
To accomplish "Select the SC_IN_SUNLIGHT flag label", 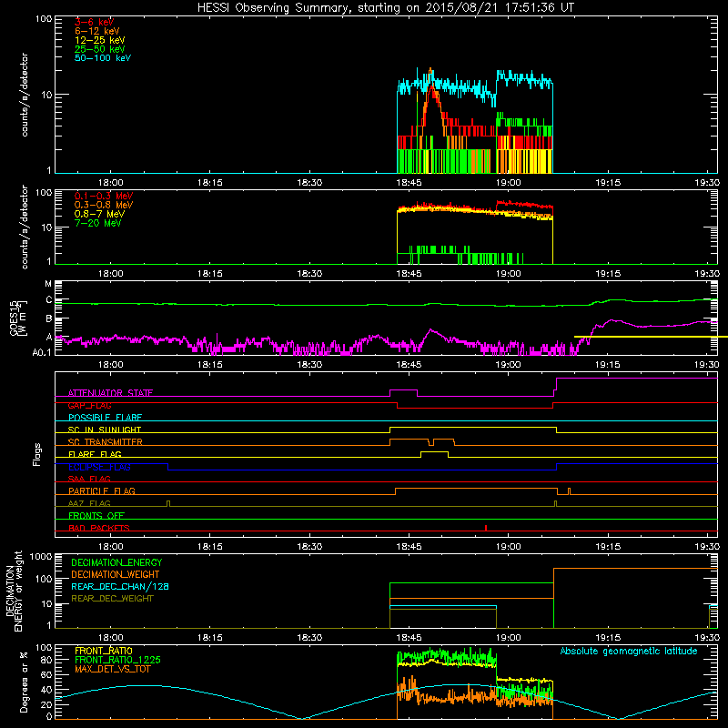I will 105,430.
